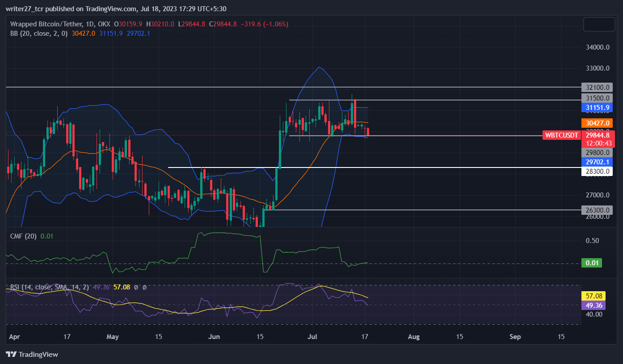Viewport: 623px width, 364px height.
Task: Click the H30210.0 high value
Action: point(160,24)
